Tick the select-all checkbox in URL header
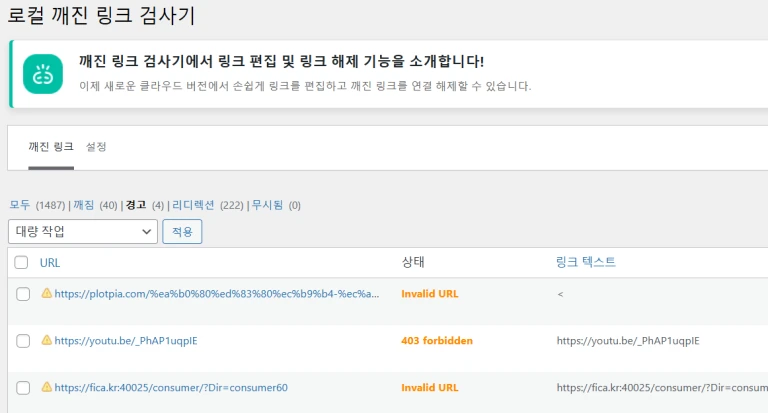 pos(21,263)
